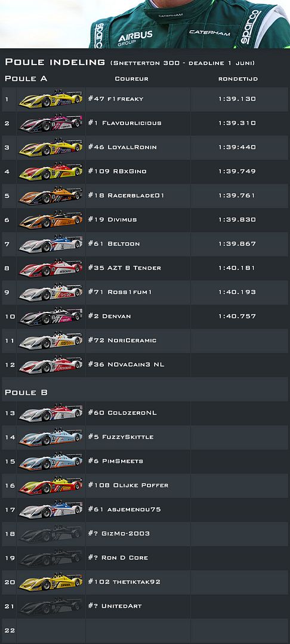Click the yellow car icon for #47 f1freaky
290x644 pixels.
(51, 99)
